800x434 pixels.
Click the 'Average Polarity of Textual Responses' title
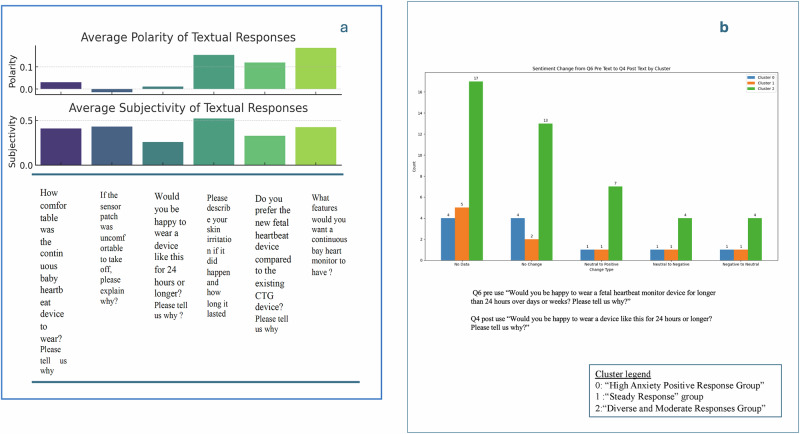[x=188, y=37]
